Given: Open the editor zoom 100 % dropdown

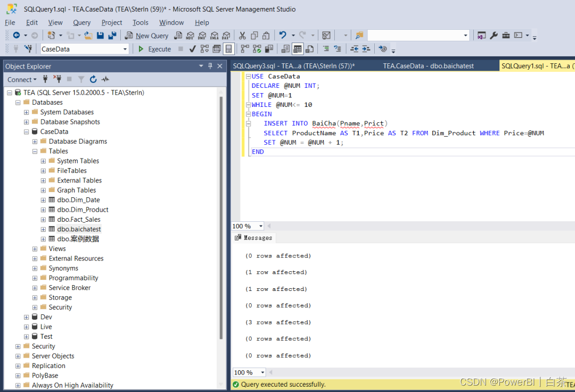Looking at the screenshot, I should coord(261,226).
